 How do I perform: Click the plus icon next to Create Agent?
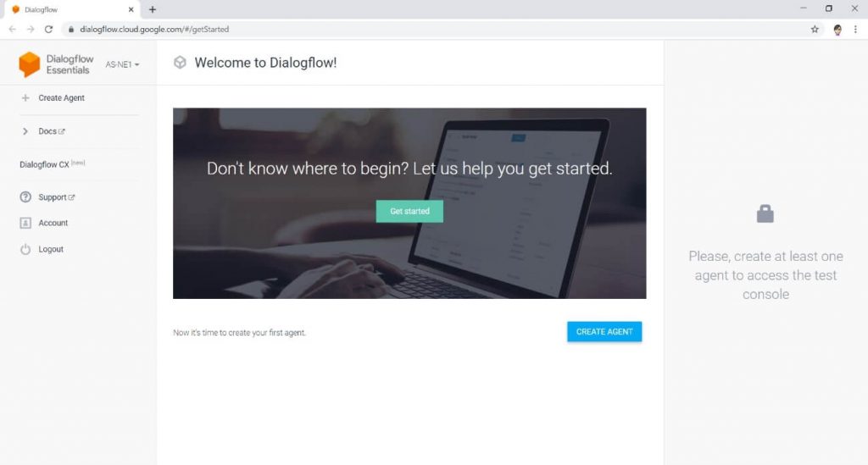[25, 98]
